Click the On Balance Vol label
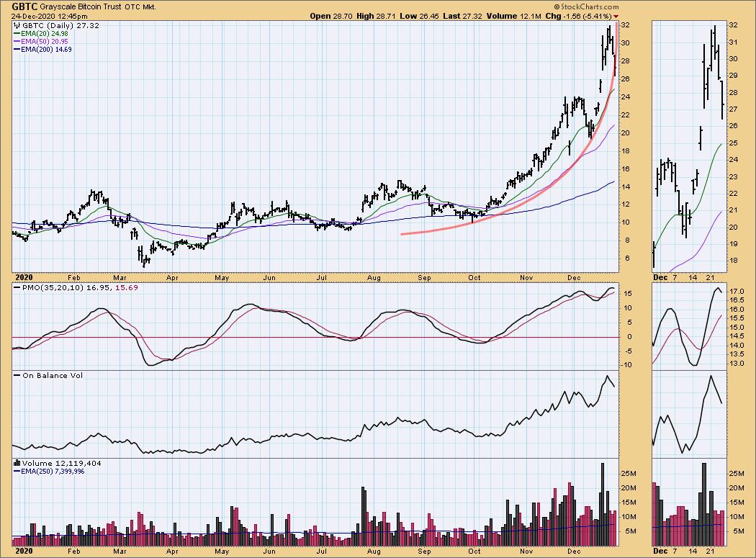The height and width of the screenshot is (558, 756). coord(53,375)
